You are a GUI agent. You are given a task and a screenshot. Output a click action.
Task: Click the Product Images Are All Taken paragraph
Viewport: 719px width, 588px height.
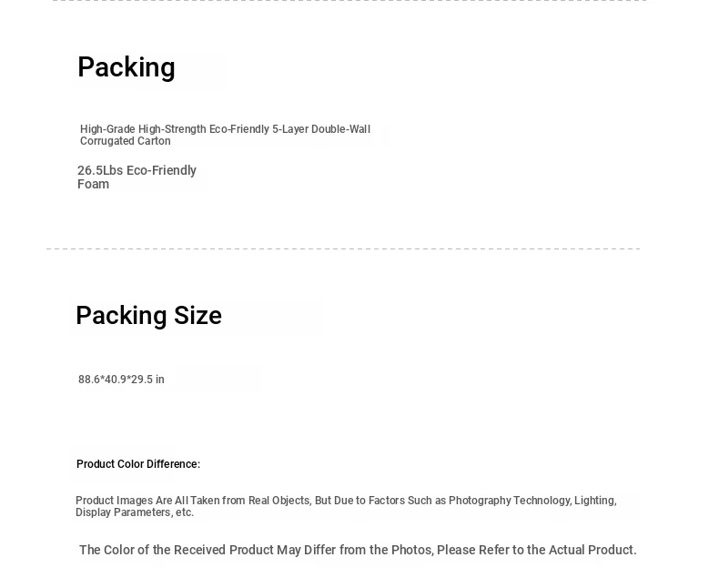pyautogui.click(x=346, y=506)
